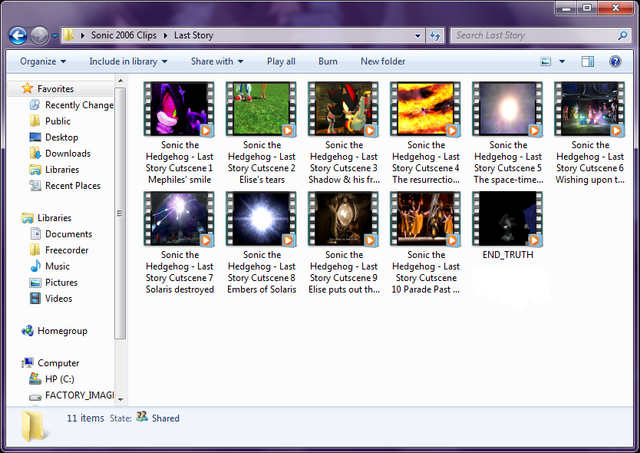Open the FACTORY_IMAGE drive
The height and width of the screenshot is (453, 640).
71,395
